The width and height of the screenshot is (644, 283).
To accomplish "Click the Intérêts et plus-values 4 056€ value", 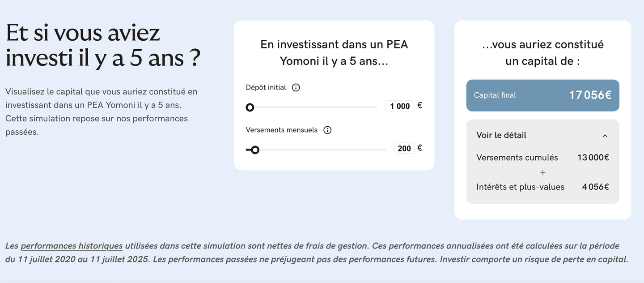I will 595,187.
